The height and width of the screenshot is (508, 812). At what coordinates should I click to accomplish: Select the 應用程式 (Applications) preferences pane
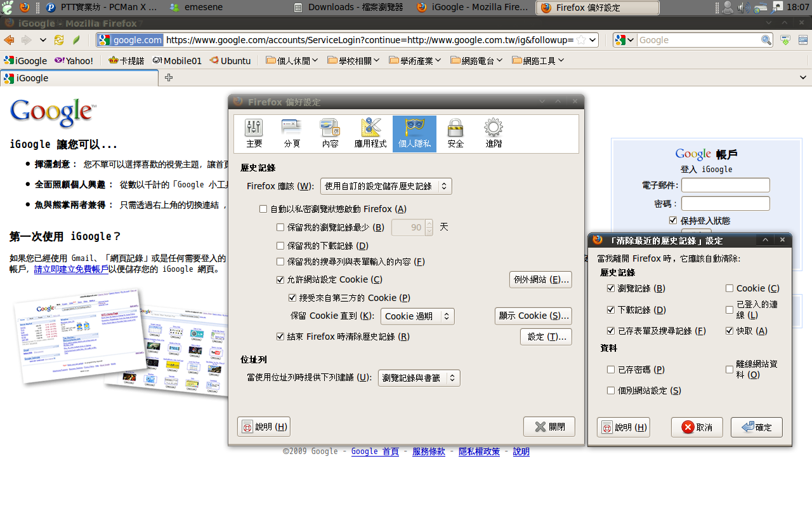370,133
